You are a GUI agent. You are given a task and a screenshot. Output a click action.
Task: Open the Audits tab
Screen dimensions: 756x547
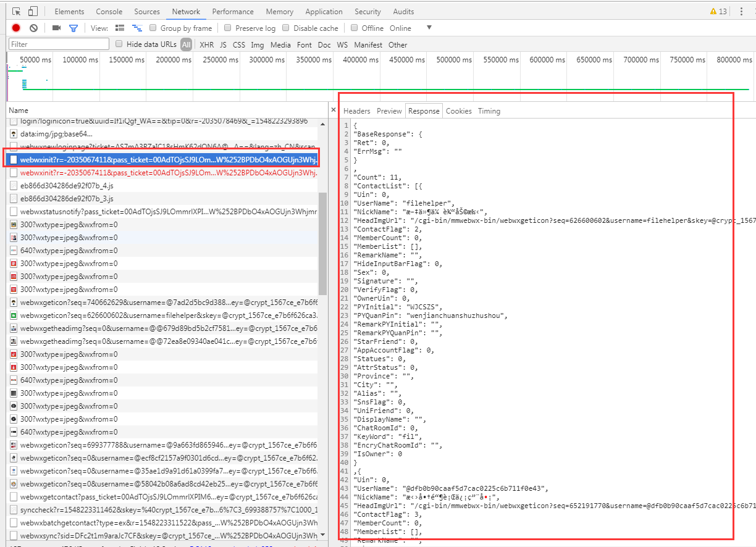[403, 12]
